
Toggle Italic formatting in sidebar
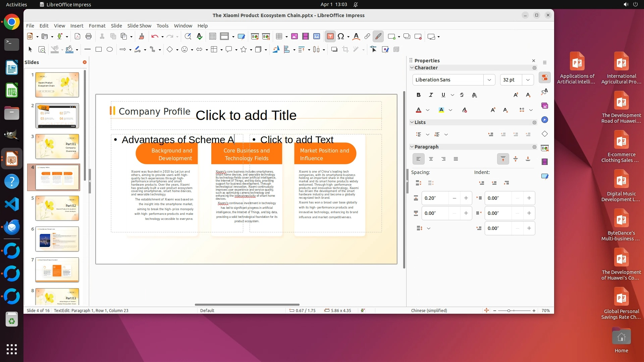coord(431,95)
